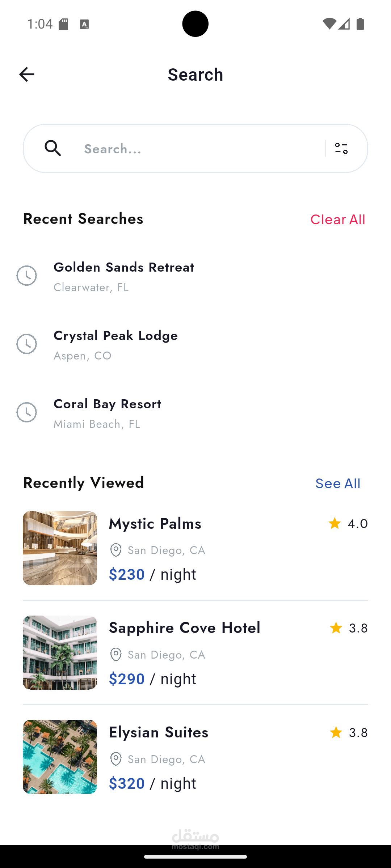This screenshot has height=868, width=391.
Task: Tap the Elysian Suites $320 price
Action: pos(127,783)
